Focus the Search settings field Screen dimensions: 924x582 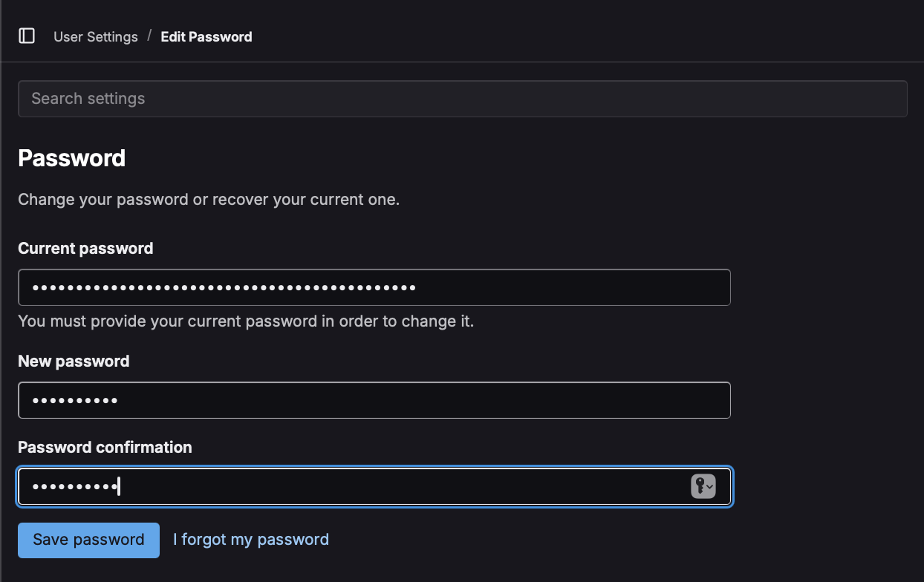point(462,99)
